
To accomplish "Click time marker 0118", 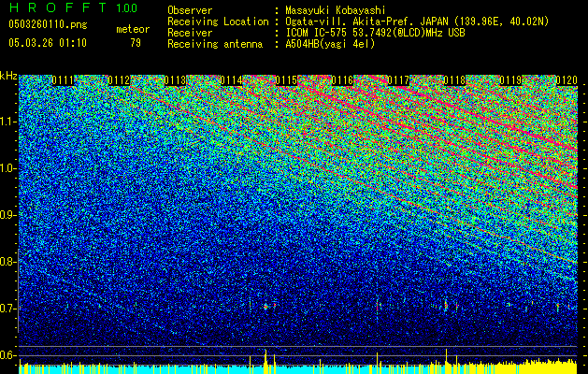I will (x=454, y=80).
